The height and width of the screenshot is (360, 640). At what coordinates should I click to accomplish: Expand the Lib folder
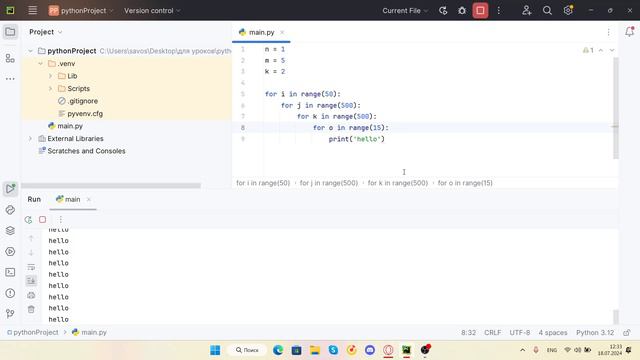click(51, 76)
